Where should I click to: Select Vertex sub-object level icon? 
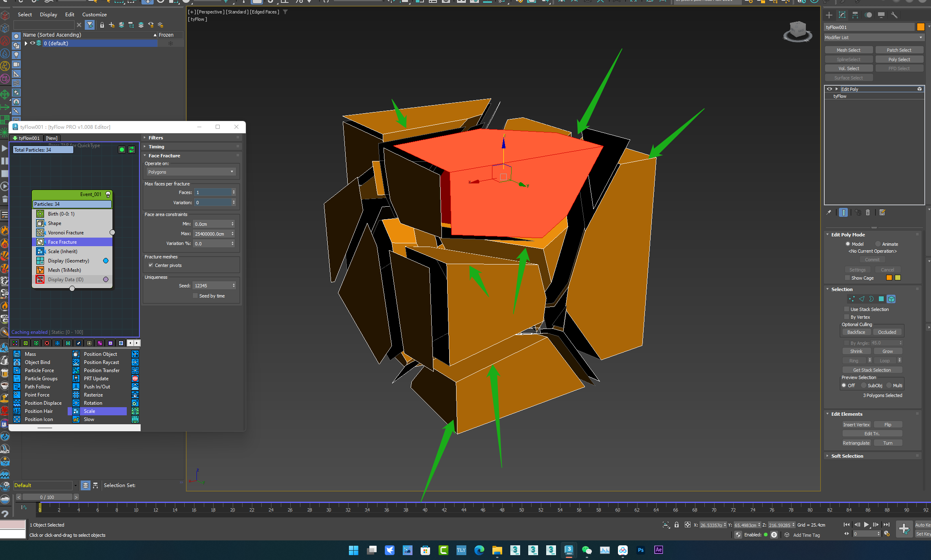click(852, 299)
